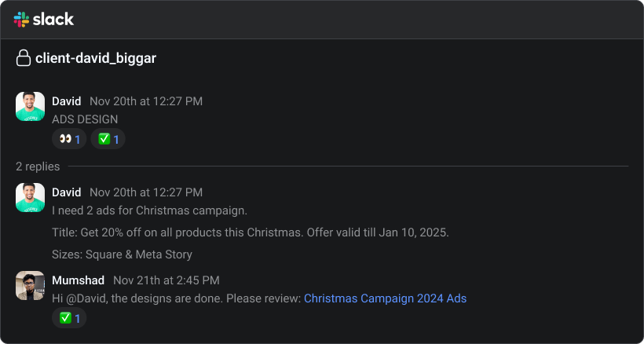Open Mumshad's profile from his name

pos(79,280)
